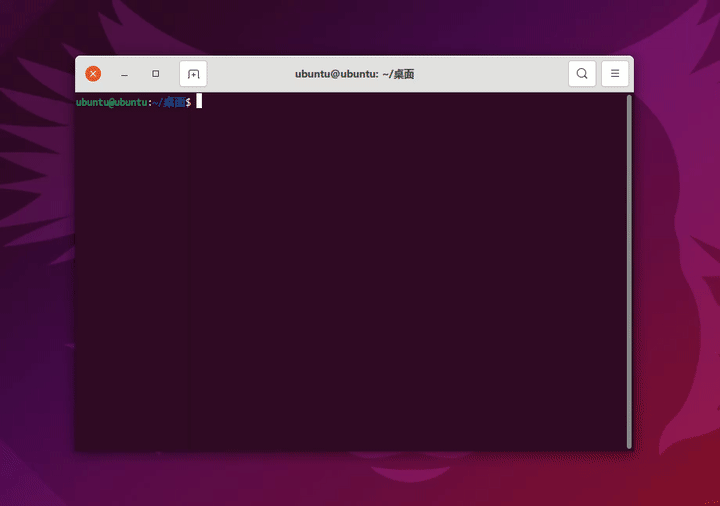
Task: Minimize the terminal window
Action: (x=124, y=74)
